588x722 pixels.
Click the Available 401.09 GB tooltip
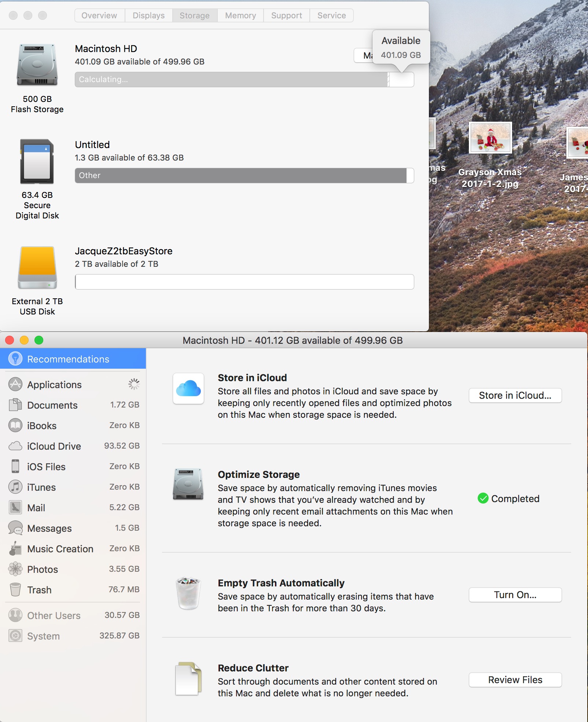[401, 48]
